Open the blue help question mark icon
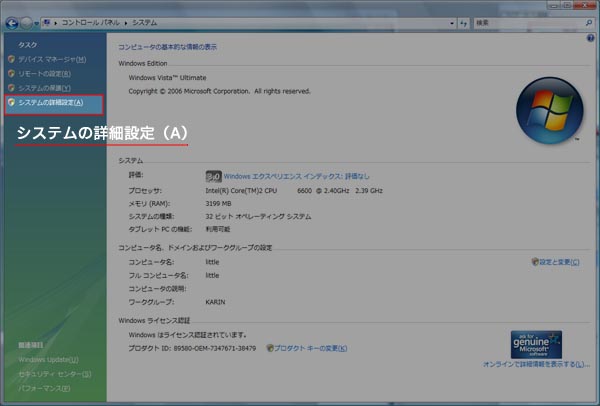This screenshot has width=600, height=406. (590, 38)
